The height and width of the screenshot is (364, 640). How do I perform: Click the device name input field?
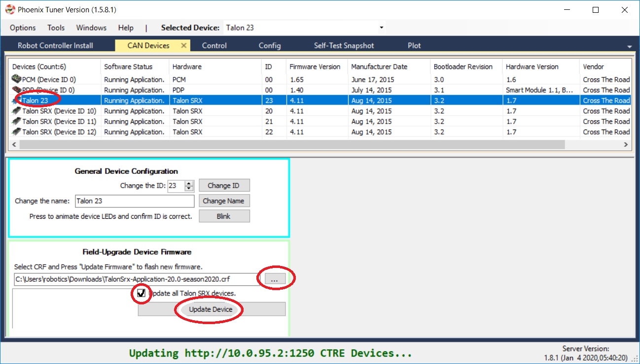(134, 201)
